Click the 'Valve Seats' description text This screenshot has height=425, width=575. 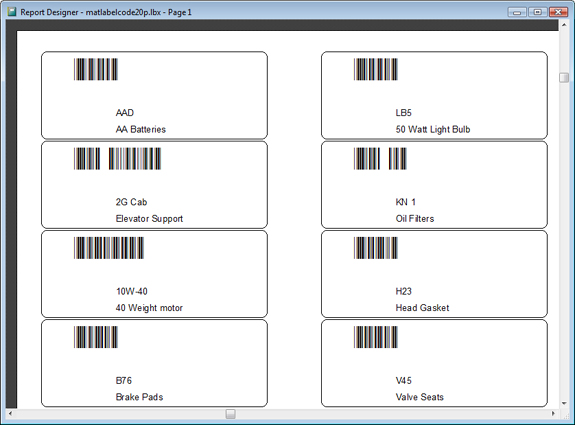[x=420, y=397]
